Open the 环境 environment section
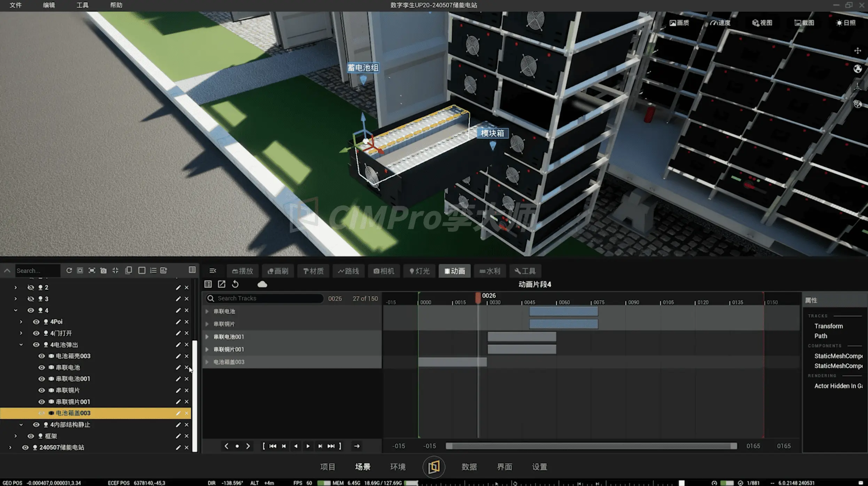Image resolution: width=868 pixels, height=486 pixels. pyautogui.click(x=398, y=467)
